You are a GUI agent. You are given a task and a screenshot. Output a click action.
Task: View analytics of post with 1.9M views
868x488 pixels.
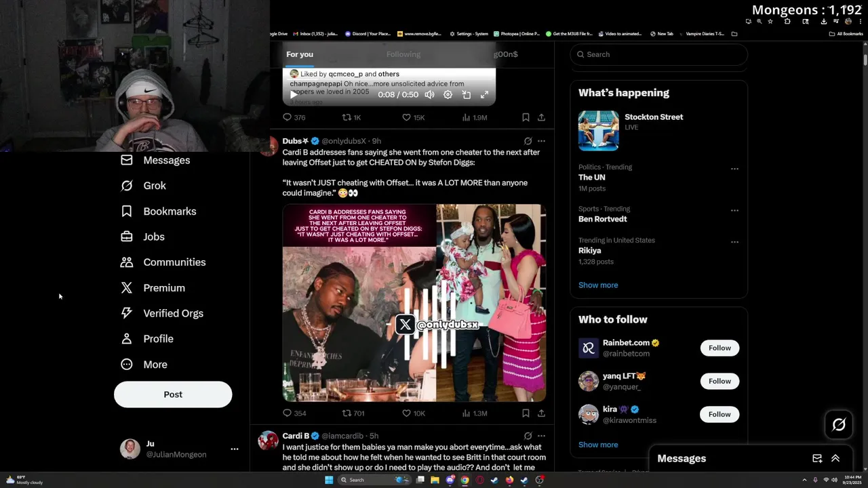coord(475,117)
